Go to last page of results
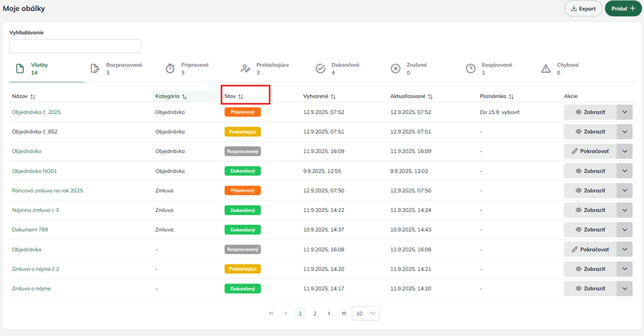The height and width of the screenshot is (336, 644). point(343,314)
